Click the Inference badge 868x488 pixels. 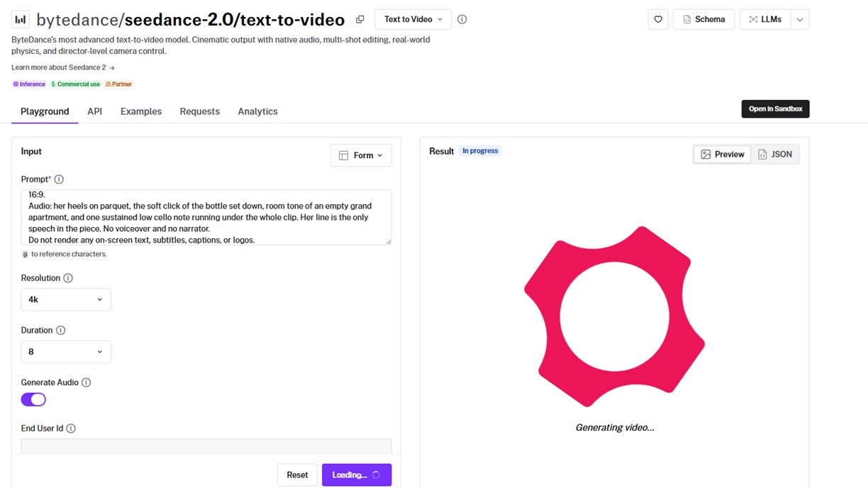point(29,84)
